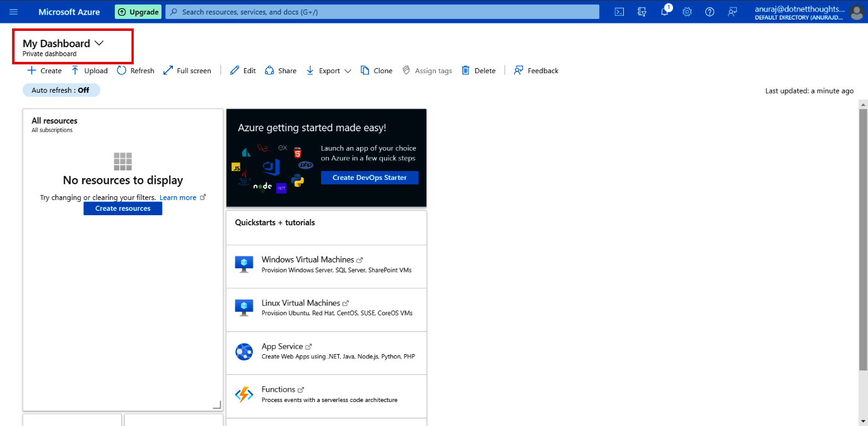The image size is (868, 426).
Task: Click the 'Process events with a serverless' description
Action: tap(329, 400)
